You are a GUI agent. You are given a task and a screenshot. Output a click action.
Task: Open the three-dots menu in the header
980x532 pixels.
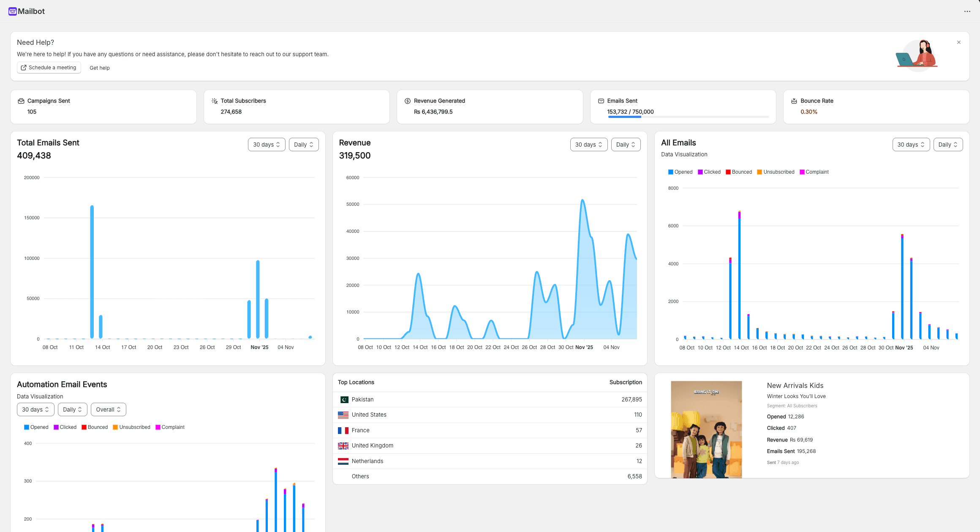(x=967, y=11)
